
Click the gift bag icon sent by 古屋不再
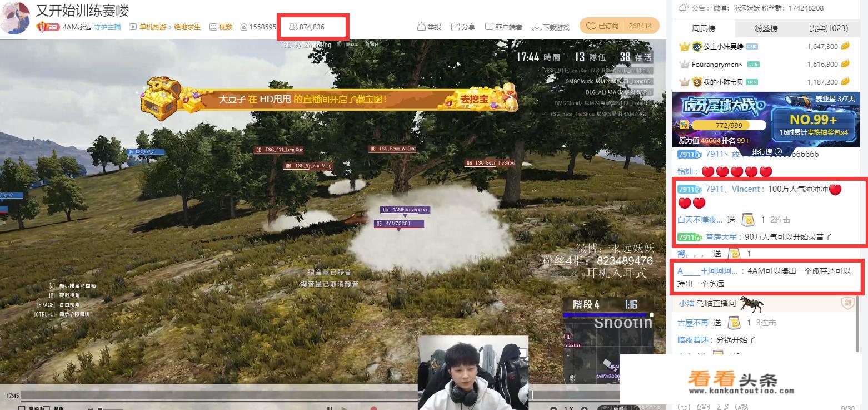[734, 323]
